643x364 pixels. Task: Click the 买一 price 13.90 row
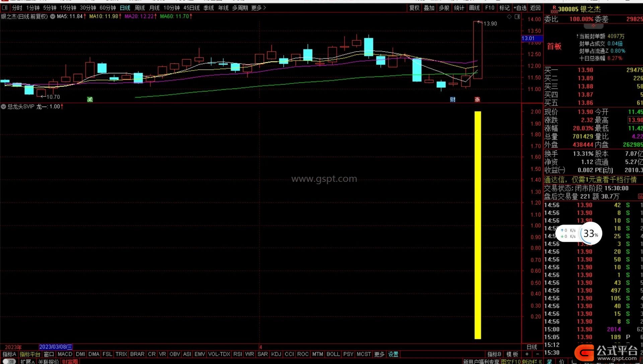(x=593, y=70)
